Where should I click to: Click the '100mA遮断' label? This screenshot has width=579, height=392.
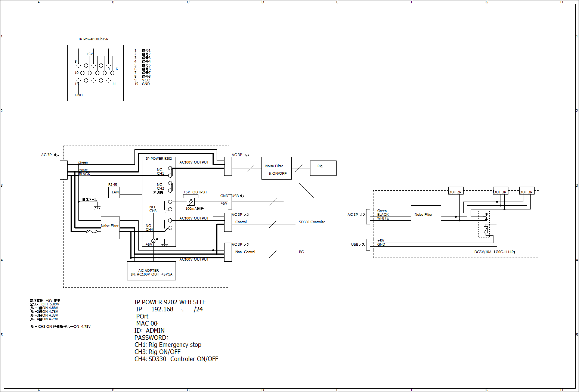coord(195,209)
